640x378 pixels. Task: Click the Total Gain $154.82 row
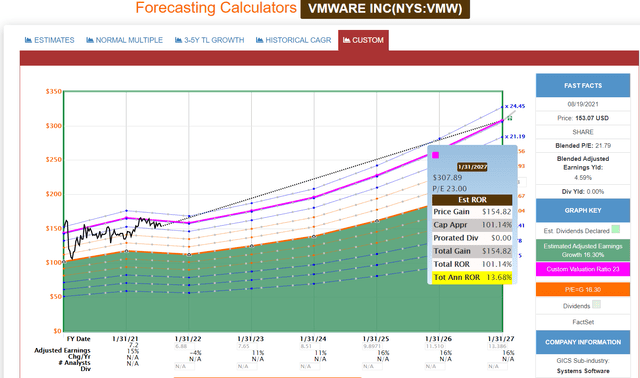pos(472,251)
